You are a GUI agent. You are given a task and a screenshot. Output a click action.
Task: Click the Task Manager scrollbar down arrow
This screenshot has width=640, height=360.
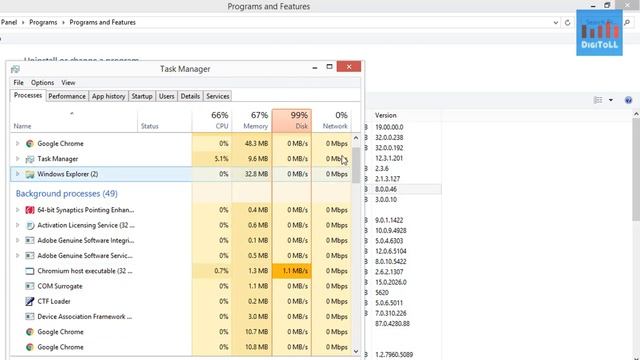[x=356, y=351]
